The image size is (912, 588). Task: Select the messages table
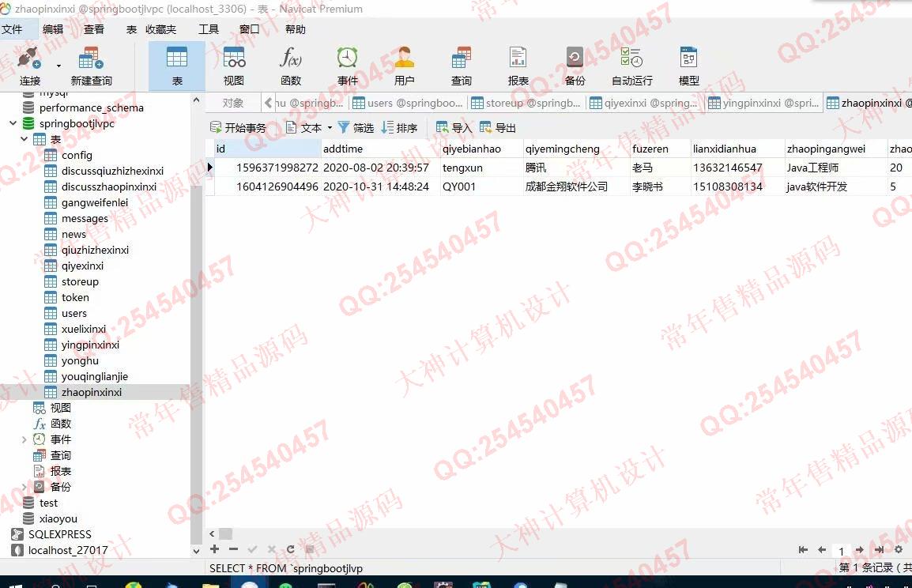pos(85,219)
